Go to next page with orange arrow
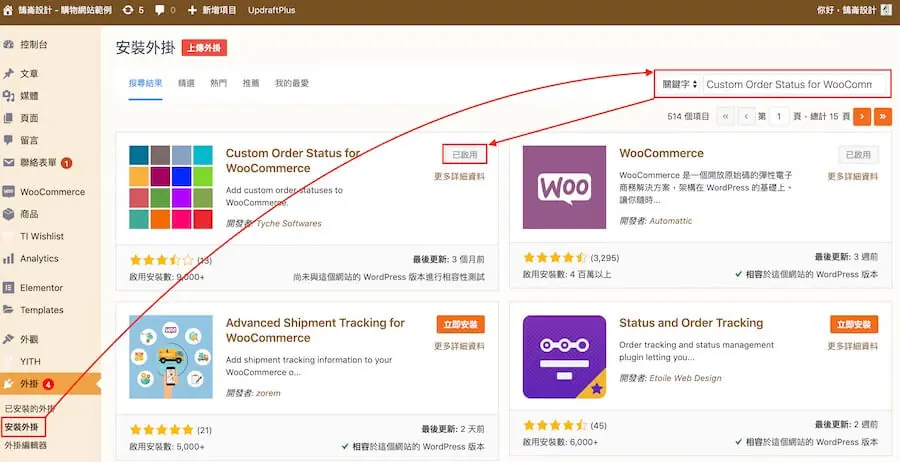Image resolution: width=900 pixels, height=462 pixels. [862, 117]
